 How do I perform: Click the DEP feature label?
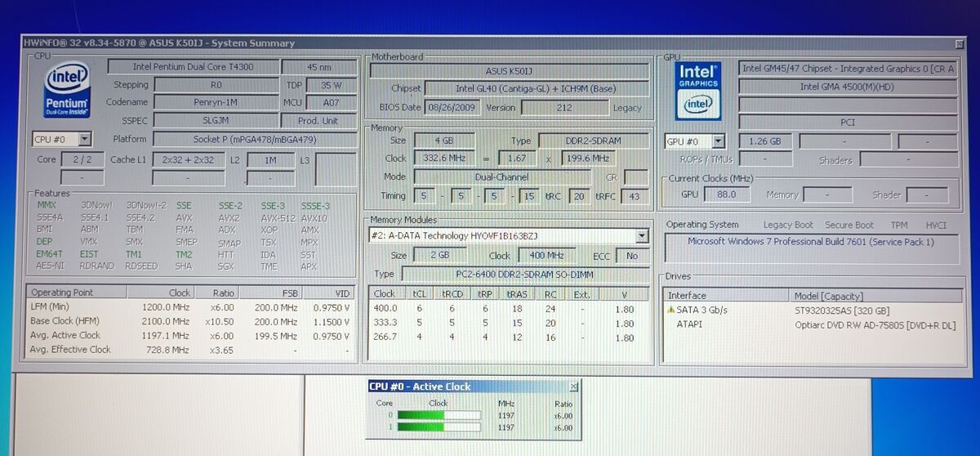click(x=45, y=242)
